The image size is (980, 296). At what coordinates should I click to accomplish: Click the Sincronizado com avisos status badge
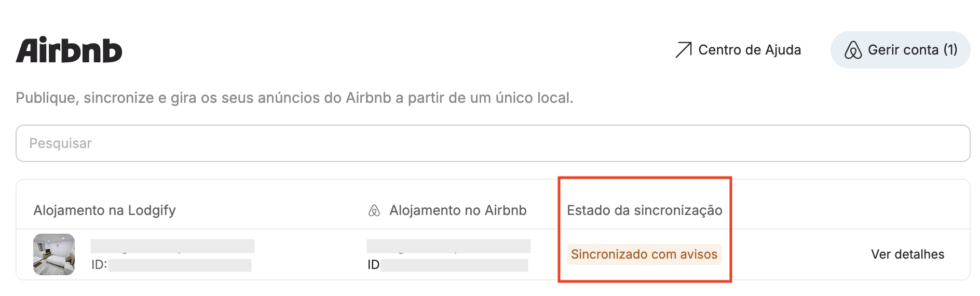pyautogui.click(x=644, y=254)
